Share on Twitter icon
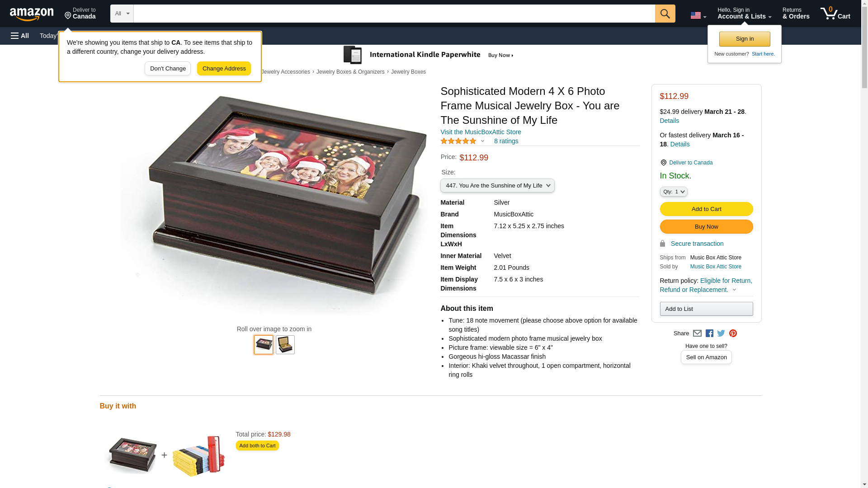 tap(721, 333)
